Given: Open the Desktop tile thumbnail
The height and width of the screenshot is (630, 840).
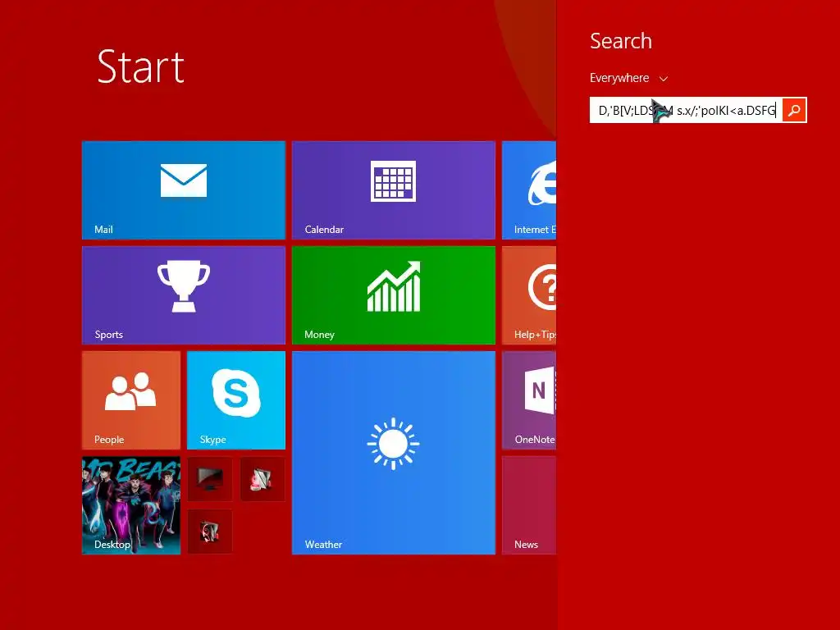Looking at the screenshot, I should click(131, 505).
